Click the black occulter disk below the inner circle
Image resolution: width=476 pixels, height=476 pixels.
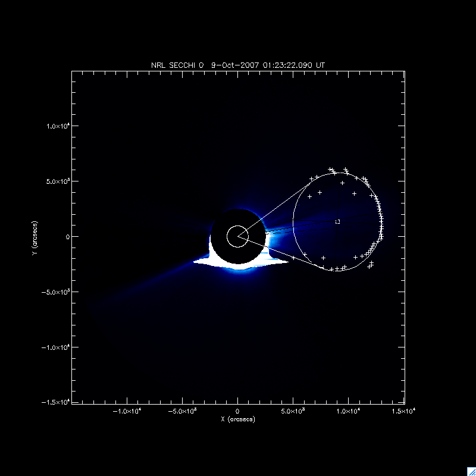point(238,256)
